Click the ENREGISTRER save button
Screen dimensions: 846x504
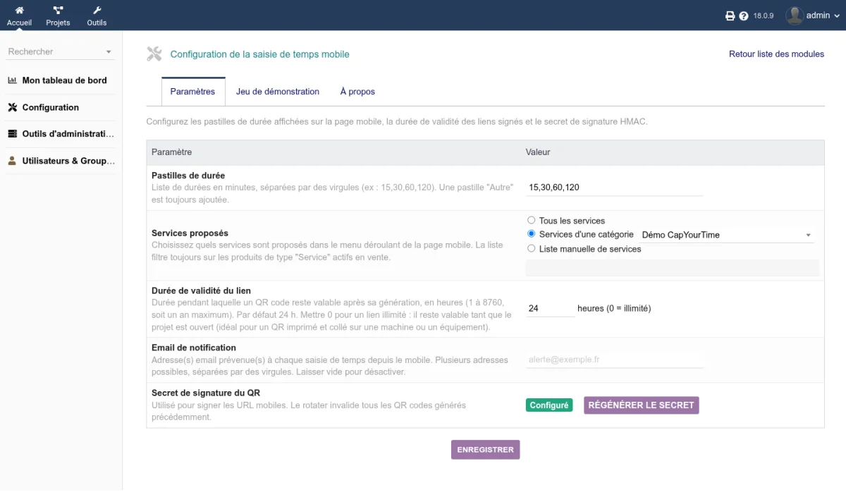(486, 450)
